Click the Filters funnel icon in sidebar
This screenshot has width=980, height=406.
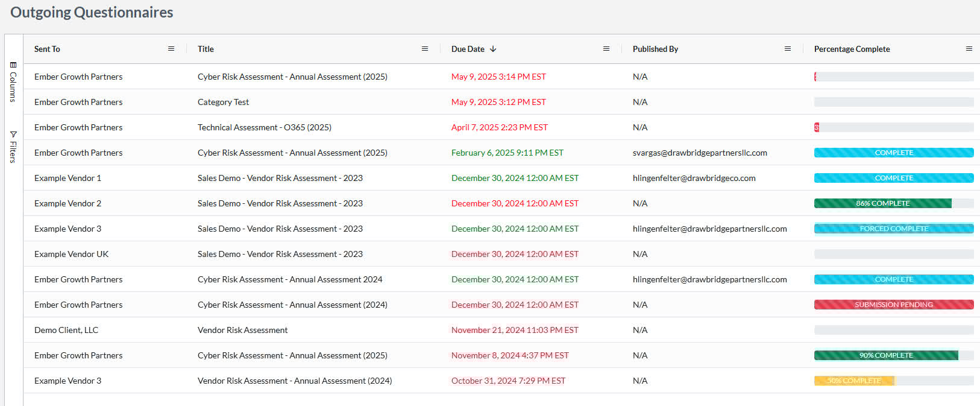click(x=13, y=134)
